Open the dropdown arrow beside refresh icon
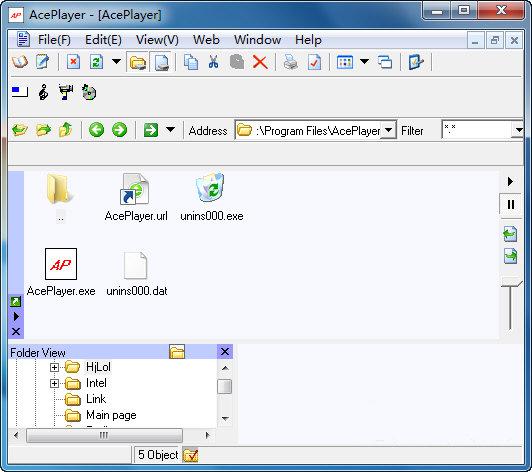This screenshot has height=472, width=532. (116, 62)
